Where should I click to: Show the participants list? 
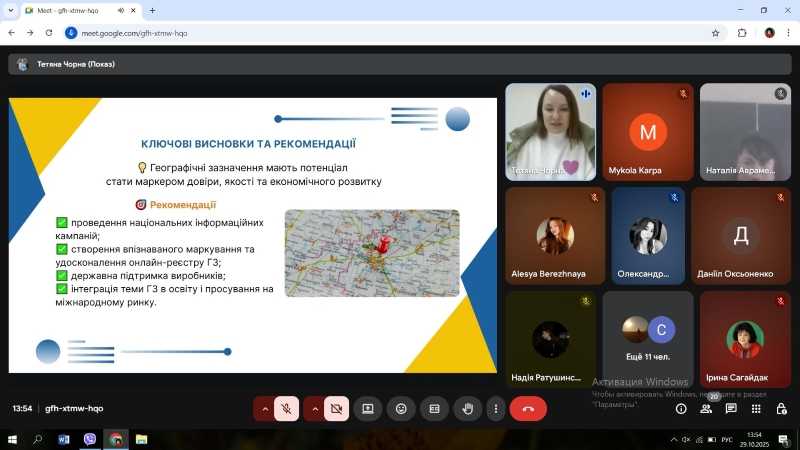[x=706, y=408]
